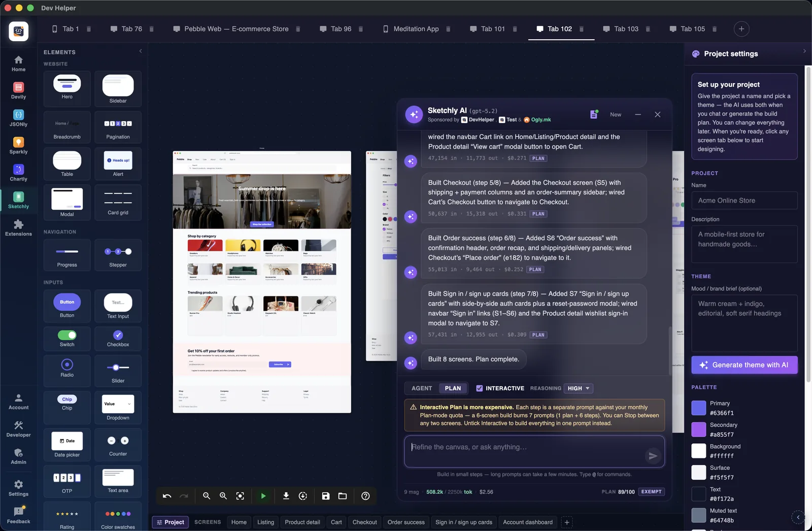This screenshot has height=531, width=812.
Task: Open a new tab with plus button
Action: coord(741,29)
